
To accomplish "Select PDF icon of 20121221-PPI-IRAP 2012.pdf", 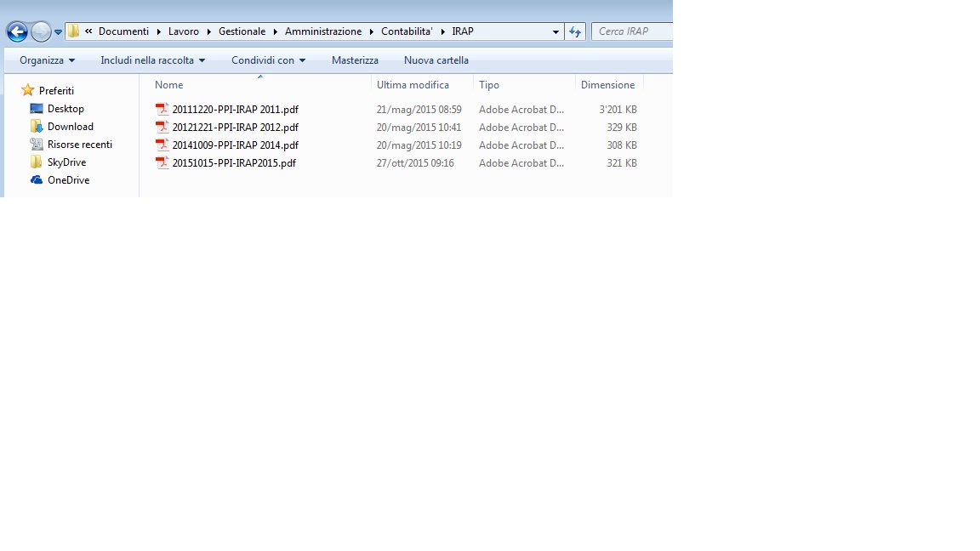I will 162,128.
